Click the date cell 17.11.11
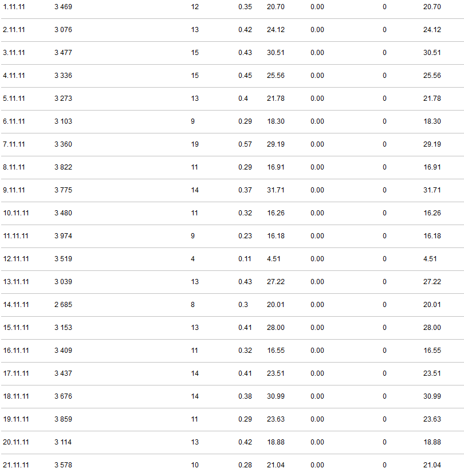The width and height of the screenshot is (464, 476). tap(15, 373)
